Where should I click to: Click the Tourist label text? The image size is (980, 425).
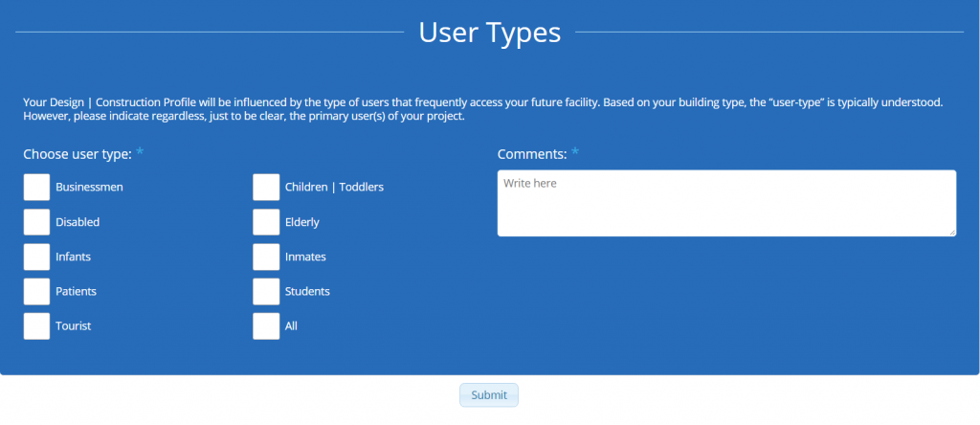pyautogui.click(x=74, y=325)
